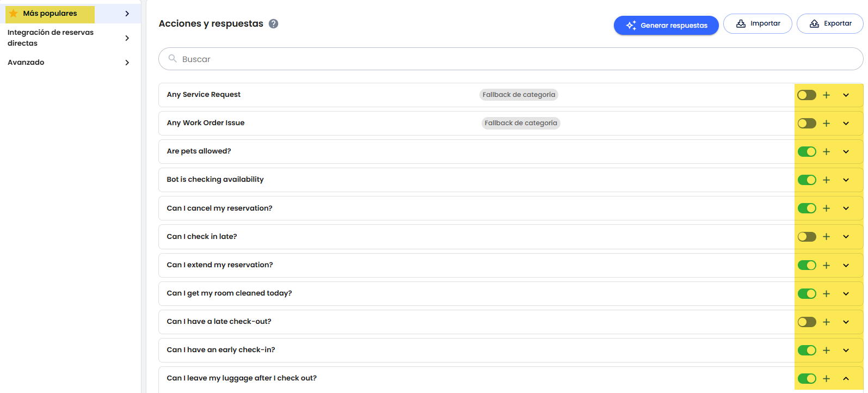This screenshot has width=868, height=393.
Task: Expand the Any Service Request row chevron
Action: tap(846, 95)
